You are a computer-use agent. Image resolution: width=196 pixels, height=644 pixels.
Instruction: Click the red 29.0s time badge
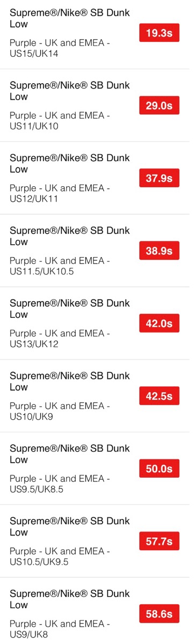click(159, 106)
